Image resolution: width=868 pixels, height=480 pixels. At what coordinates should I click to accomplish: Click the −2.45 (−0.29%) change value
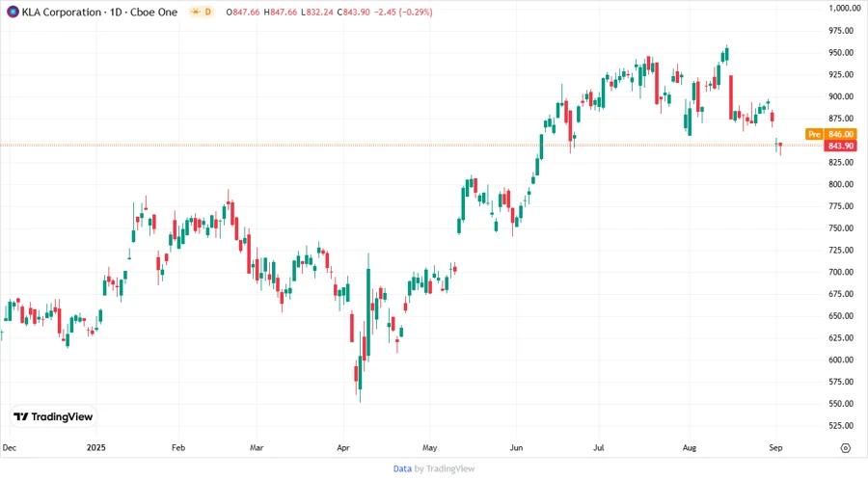point(403,12)
